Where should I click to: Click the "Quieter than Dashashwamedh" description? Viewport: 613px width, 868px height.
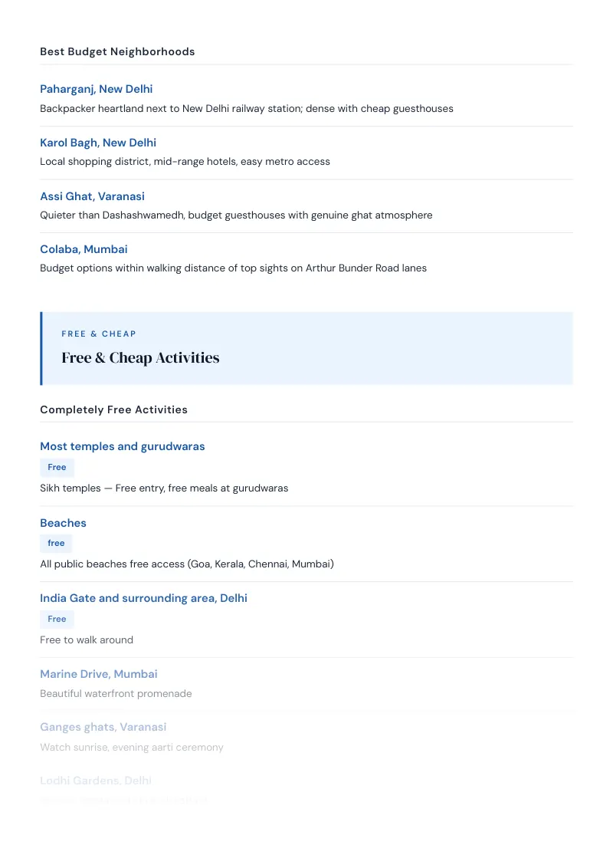236,215
